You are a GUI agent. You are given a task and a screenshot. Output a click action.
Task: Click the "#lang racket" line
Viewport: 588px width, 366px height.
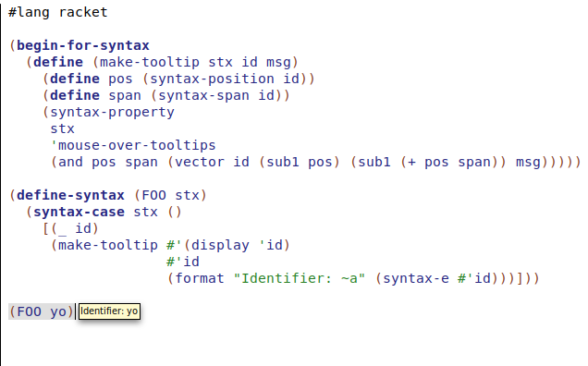click(58, 12)
